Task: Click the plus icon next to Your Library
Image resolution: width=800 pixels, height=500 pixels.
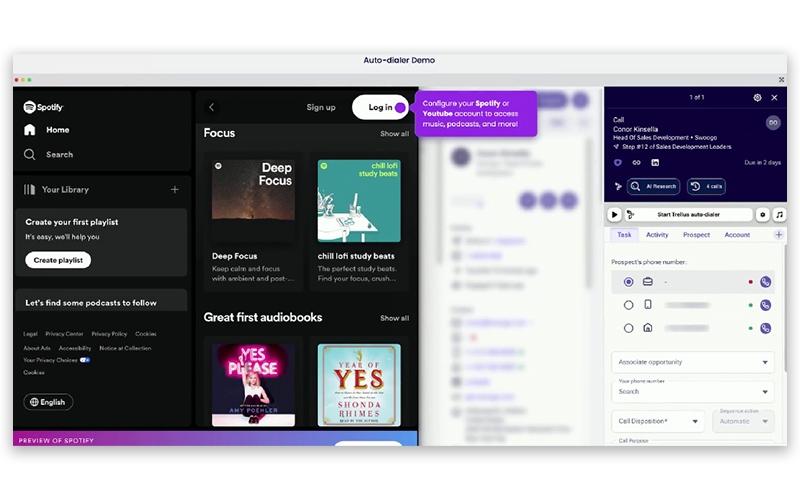Action: click(174, 189)
